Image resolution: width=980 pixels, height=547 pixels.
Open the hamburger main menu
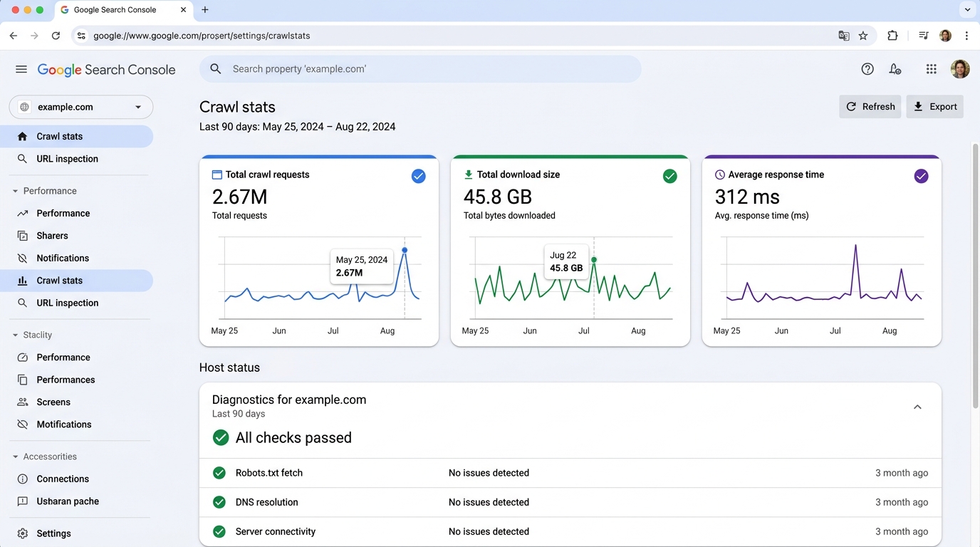point(21,69)
